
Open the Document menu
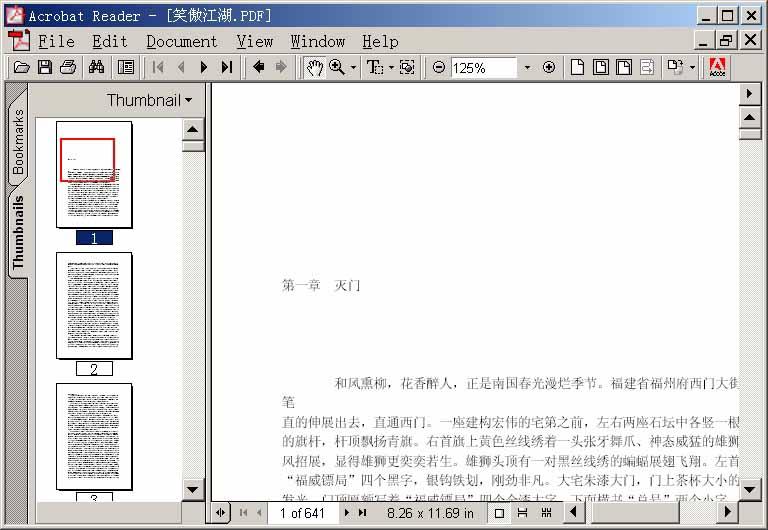(x=181, y=41)
